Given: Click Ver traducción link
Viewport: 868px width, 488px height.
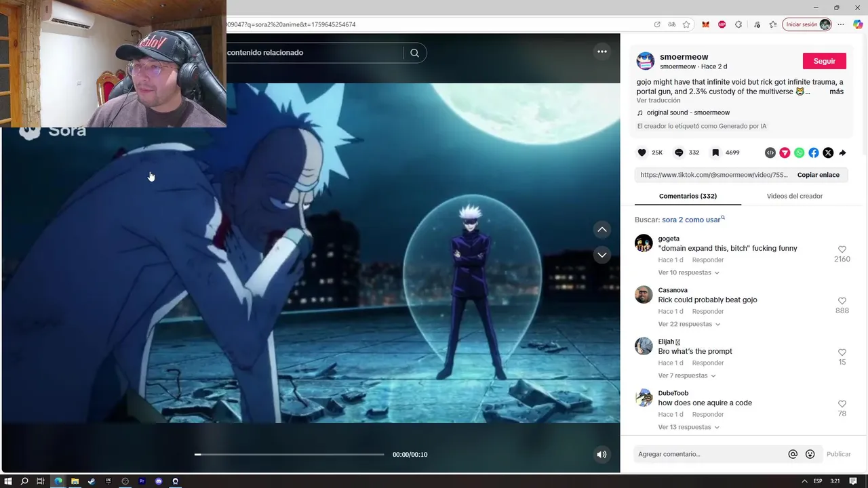Looking at the screenshot, I should click(x=658, y=100).
